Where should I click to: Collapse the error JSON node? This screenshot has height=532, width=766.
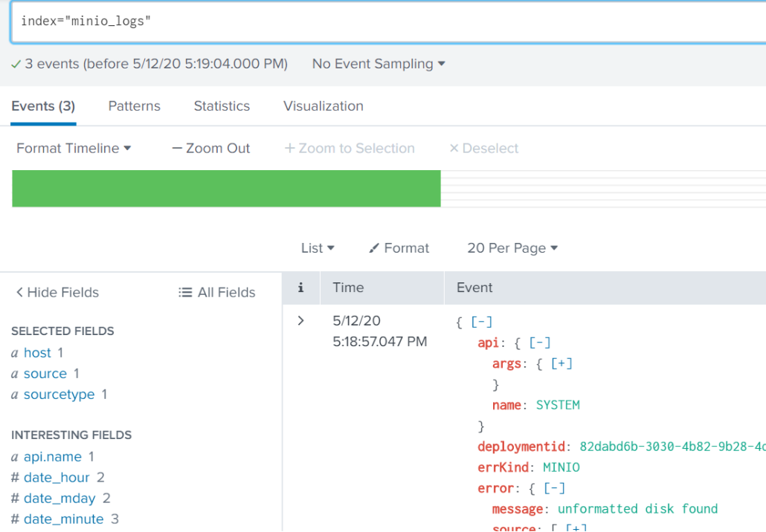pos(554,488)
